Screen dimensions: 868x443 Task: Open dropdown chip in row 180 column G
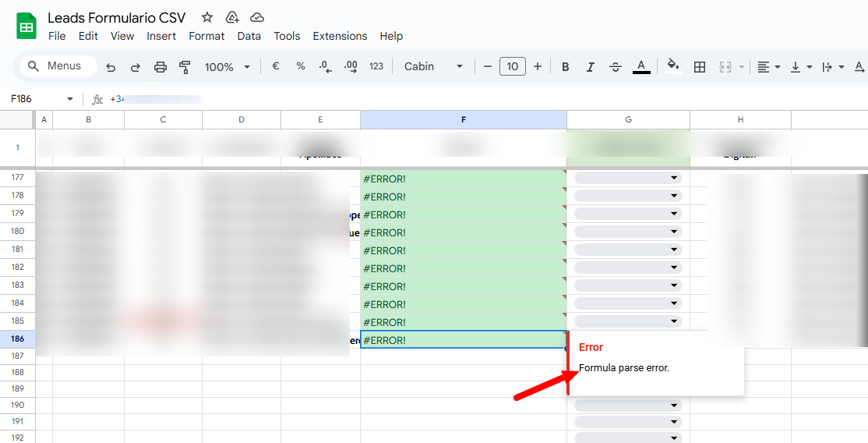pos(628,232)
